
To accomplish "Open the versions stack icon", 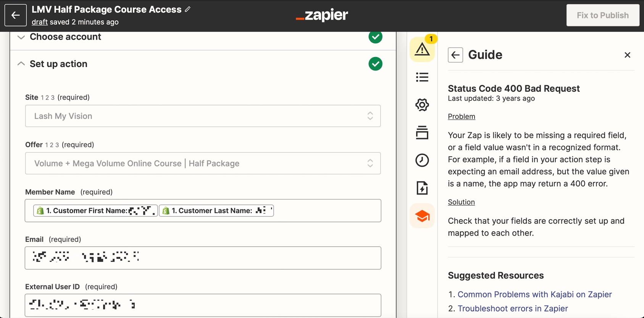I will (422, 132).
